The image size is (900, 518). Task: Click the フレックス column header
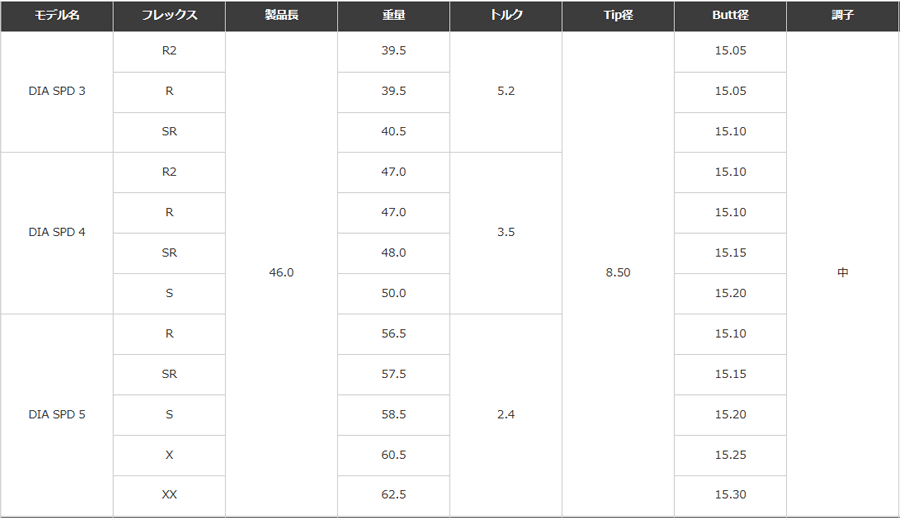(x=169, y=16)
